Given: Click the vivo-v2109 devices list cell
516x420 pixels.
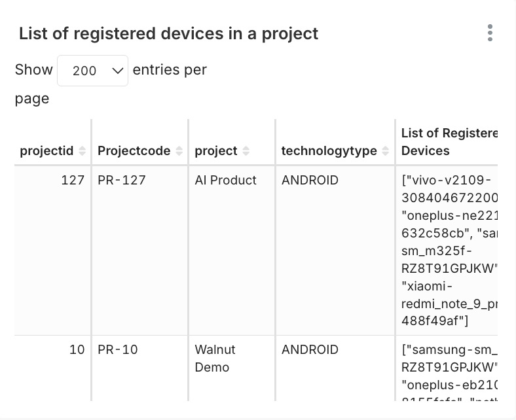Looking at the screenshot, I should tap(449, 250).
